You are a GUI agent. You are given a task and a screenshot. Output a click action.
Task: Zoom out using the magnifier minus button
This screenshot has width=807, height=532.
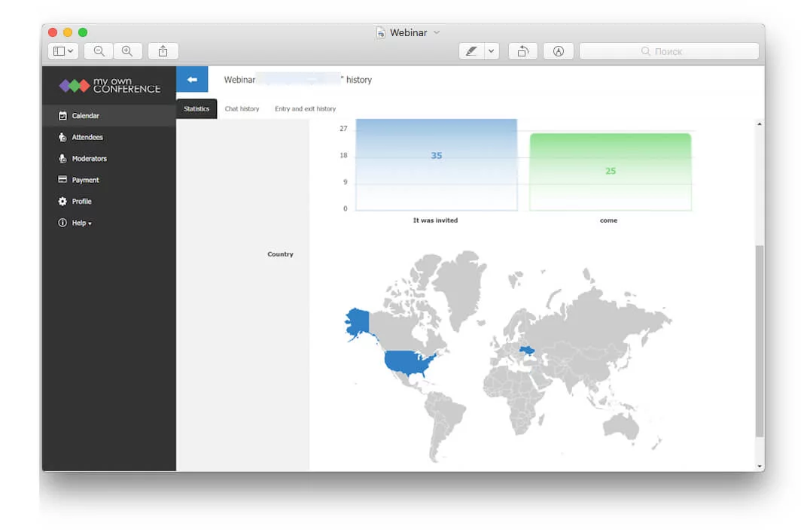pyautogui.click(x=99, y=51)
